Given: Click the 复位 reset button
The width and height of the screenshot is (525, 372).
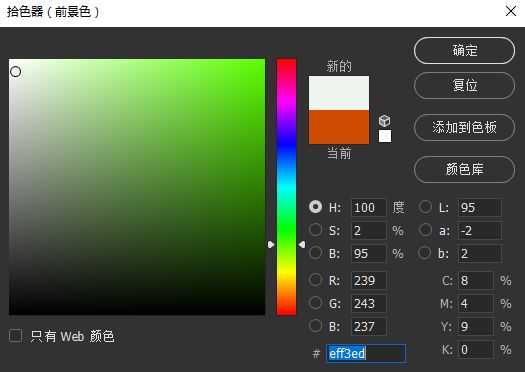Looking at the screenshot, I should [x=464, y=85].
